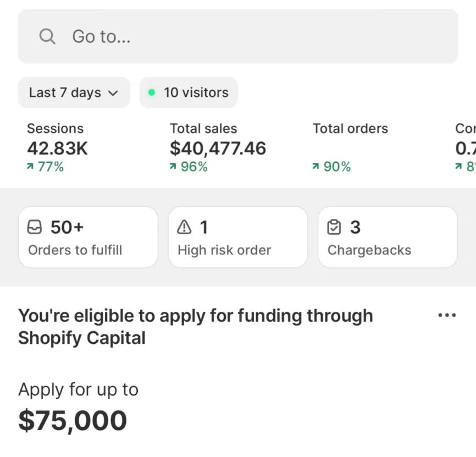476x457 pixels.
Task: Open the 50+ Orders to fulfill card
Action: [x=88, y=237]
